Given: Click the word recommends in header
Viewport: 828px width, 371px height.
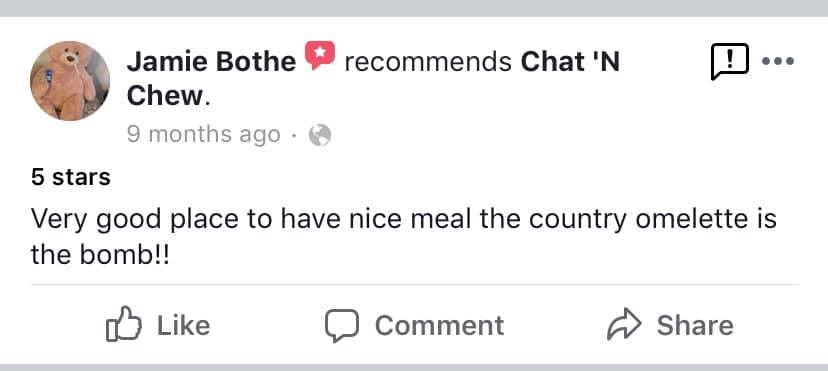Looking at the screenshot, I should 428,62.
